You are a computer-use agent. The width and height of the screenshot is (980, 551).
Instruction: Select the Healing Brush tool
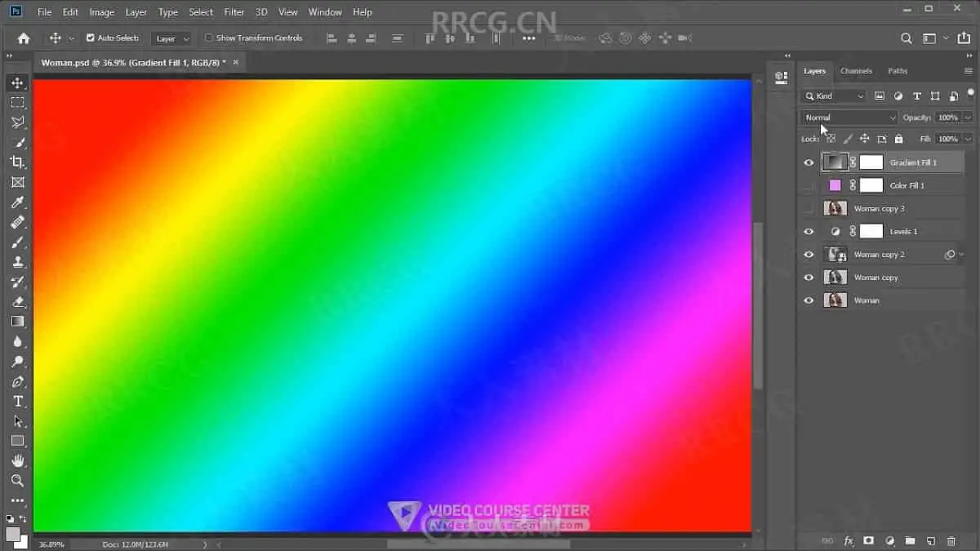[18, 222]
